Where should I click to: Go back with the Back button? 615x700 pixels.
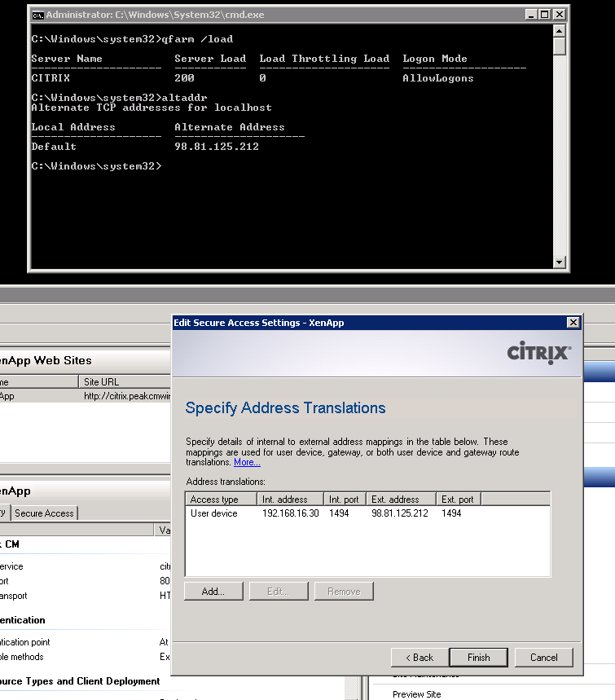tap(420, 658)
